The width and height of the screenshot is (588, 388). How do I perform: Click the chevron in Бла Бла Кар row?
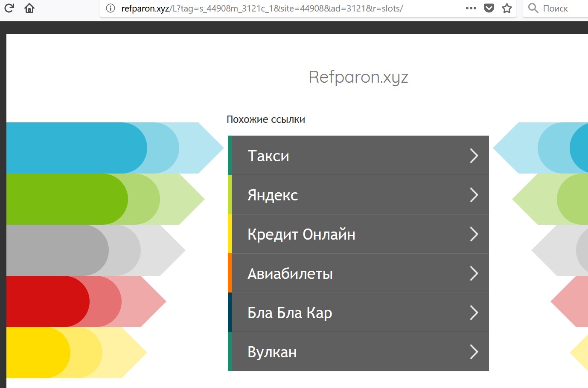tap(474, 313)
